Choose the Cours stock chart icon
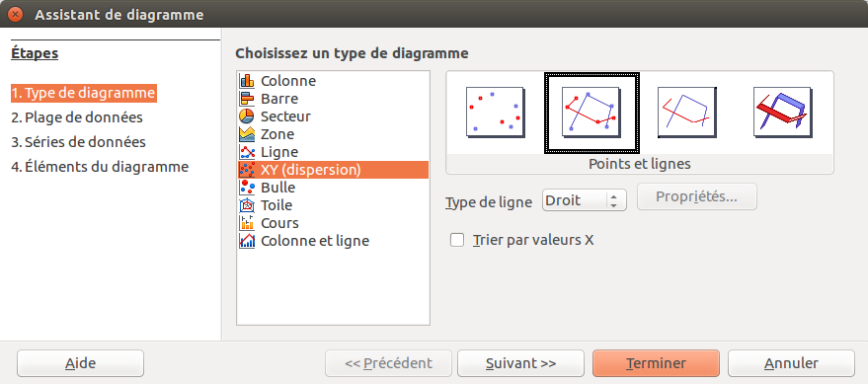 (x=246, y=222)
